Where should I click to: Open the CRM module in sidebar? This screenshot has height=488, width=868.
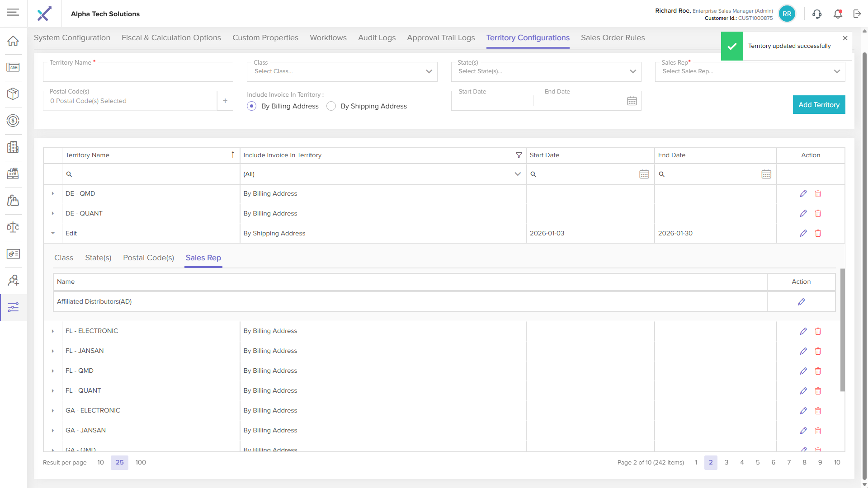point(13,67)
